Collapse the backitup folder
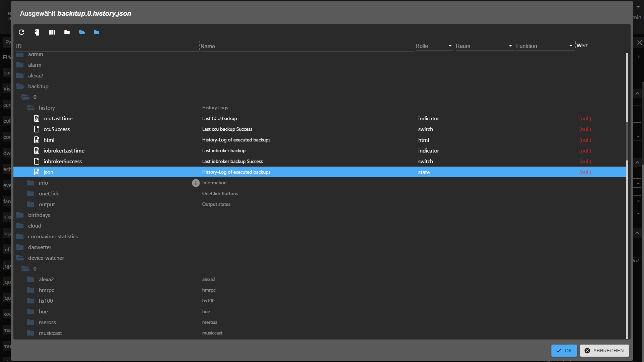This screenshot has height=362, width=644. point(20,86)
